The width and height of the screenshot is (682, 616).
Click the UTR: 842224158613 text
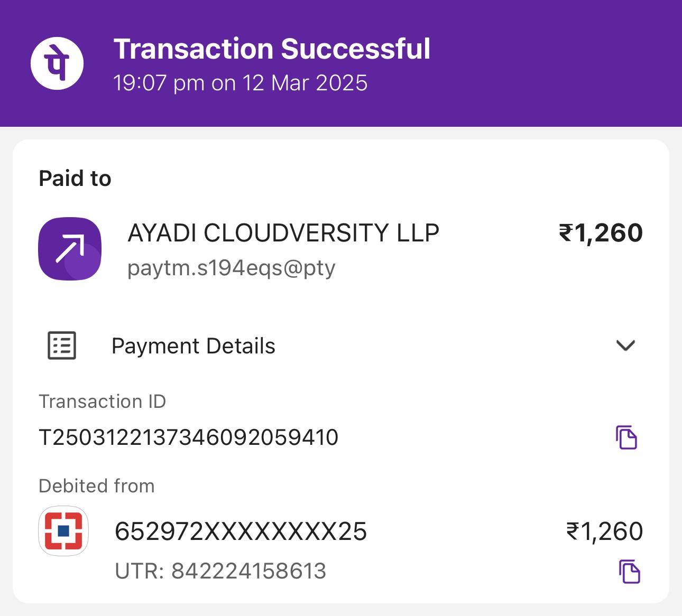(x=220, y=571)
